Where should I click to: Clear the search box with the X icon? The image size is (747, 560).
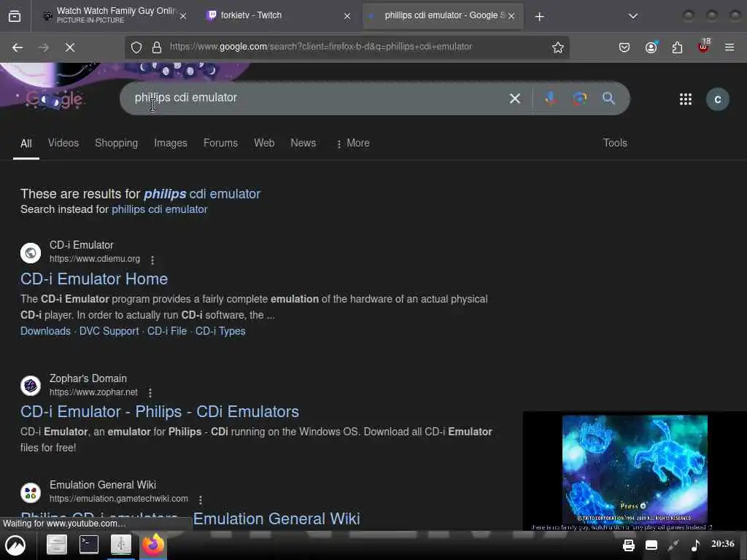(x=514, y=98)
